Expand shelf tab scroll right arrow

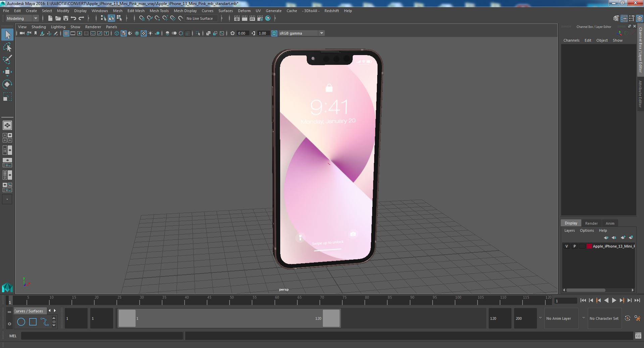(x=55, y=311)
